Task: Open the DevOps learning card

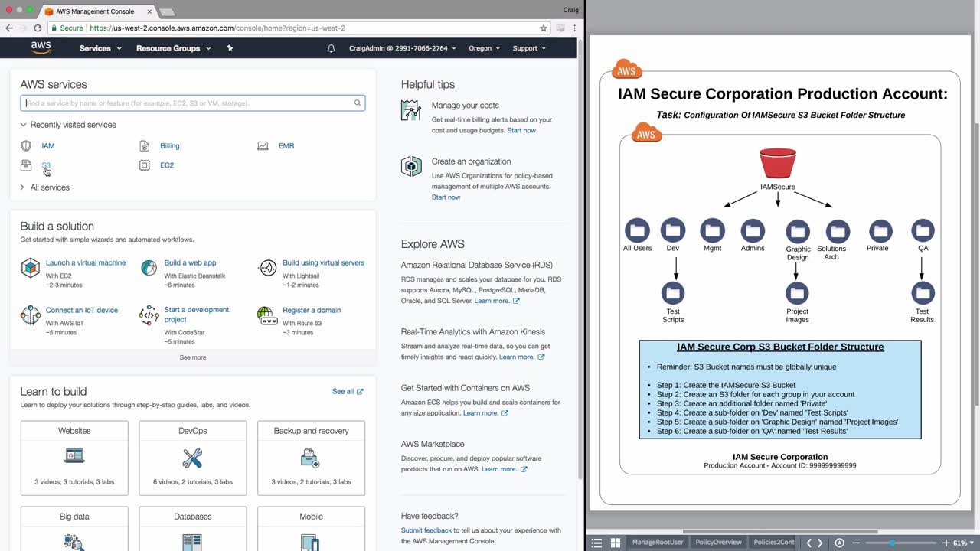Action: point(193,457)
